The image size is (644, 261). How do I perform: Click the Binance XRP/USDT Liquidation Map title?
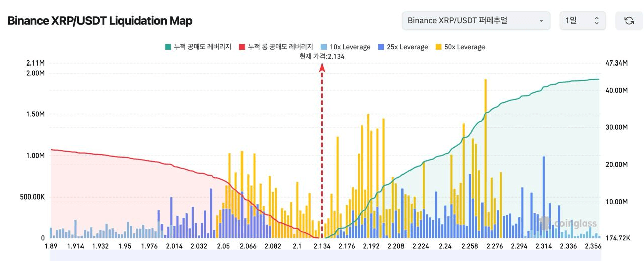(100, 21)
